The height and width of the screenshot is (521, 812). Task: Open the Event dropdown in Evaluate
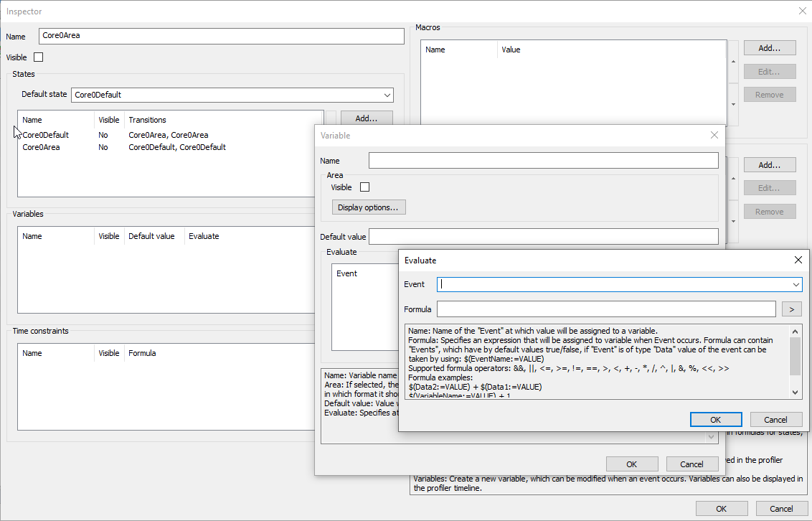click(796, 285)
